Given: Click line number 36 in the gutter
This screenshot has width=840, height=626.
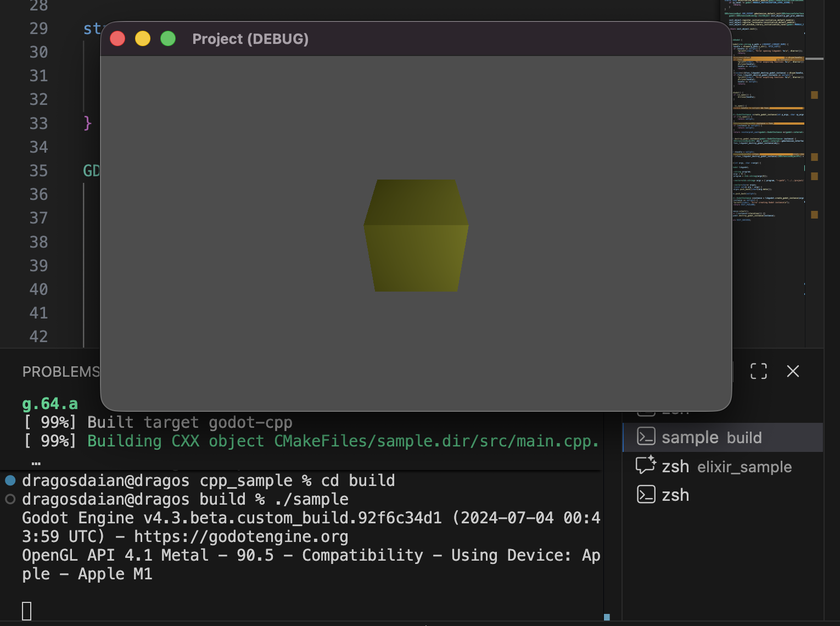Looking at the screenshot, I should (x=38, y=194).
